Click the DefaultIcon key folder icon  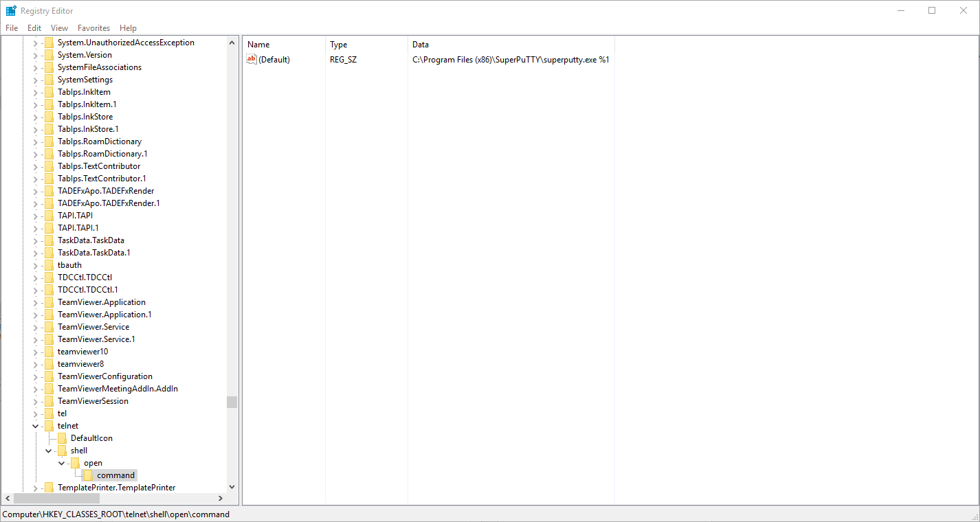point(62,438)
